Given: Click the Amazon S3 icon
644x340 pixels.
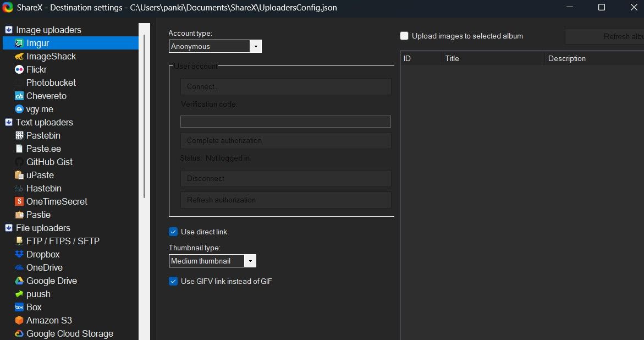Looking at the screenshot, I should coord(19,320).
